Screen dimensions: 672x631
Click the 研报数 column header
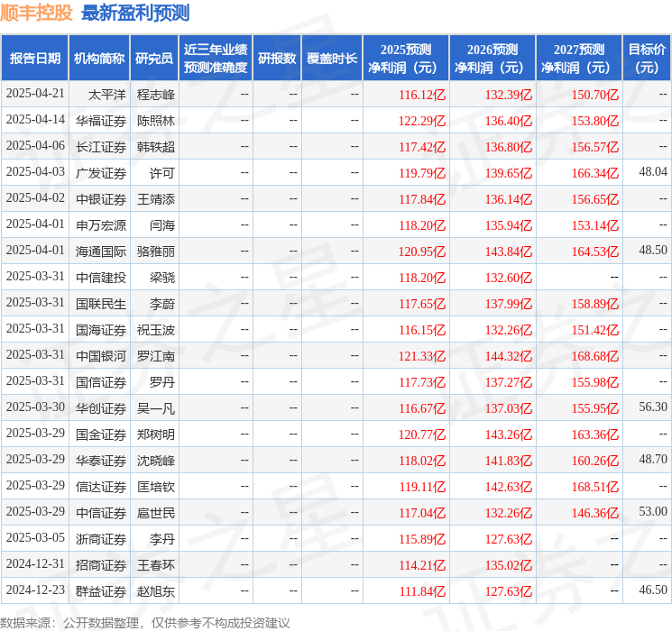pyautogui.click(x=277, y=59)
